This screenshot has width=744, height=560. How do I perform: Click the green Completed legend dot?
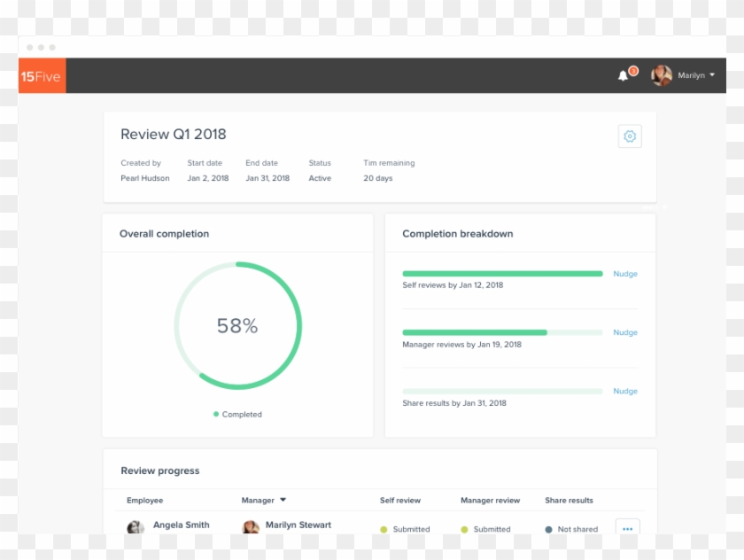(x=216, y=414)
